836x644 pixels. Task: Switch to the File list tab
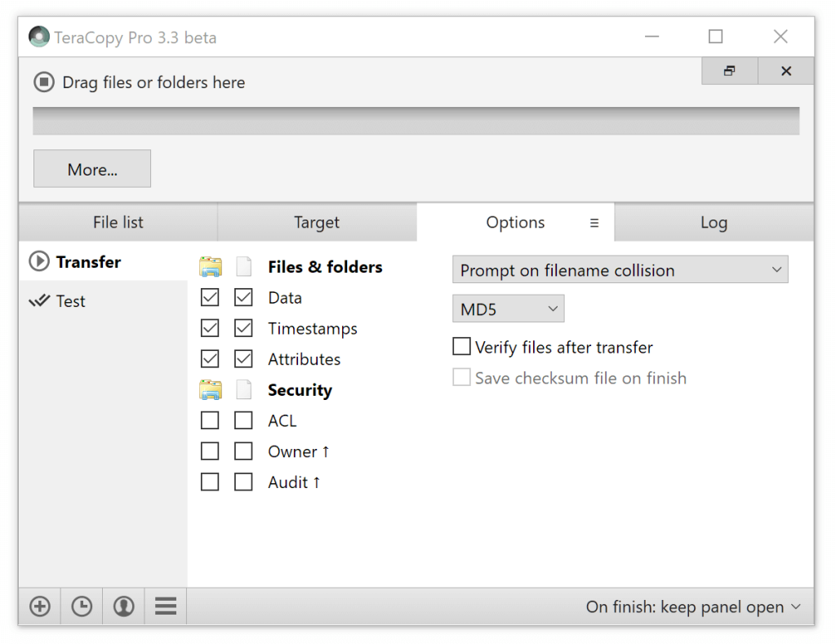point(117,222)
